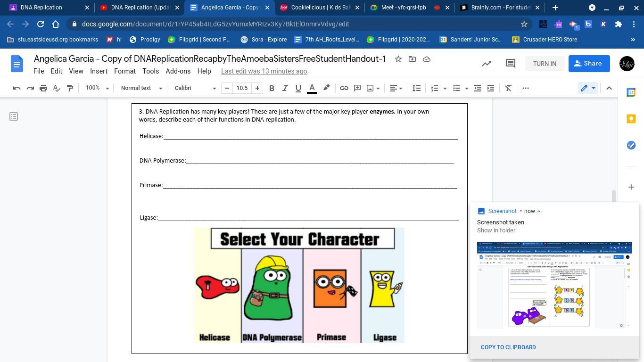Screen dimensions: 644x362
Task: Click the TURN IN button
Action: (545, 64)
